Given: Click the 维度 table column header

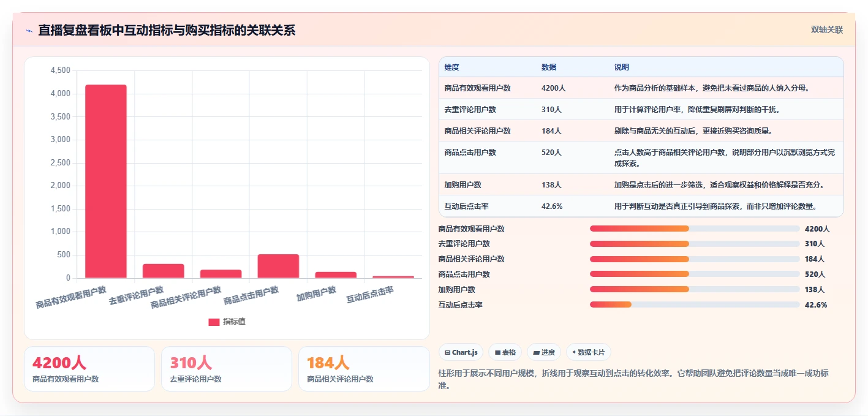Looking at the screenshot, I should [452, 67].
